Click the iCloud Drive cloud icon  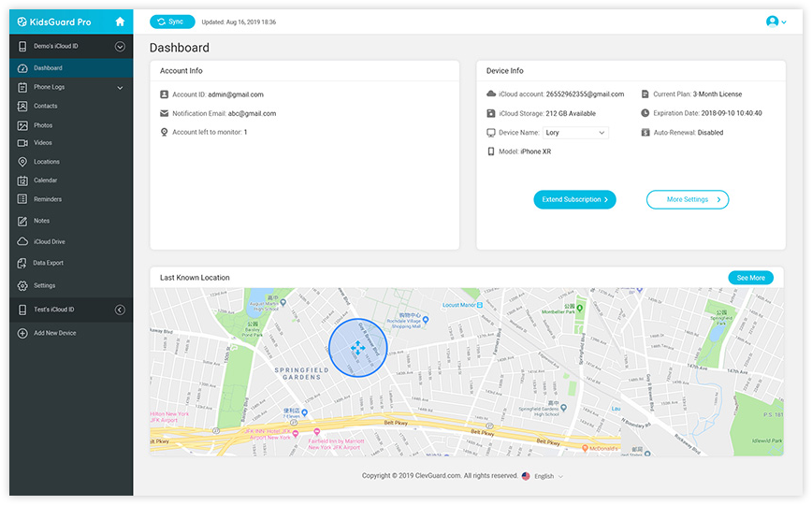click(x=22, y=242)
